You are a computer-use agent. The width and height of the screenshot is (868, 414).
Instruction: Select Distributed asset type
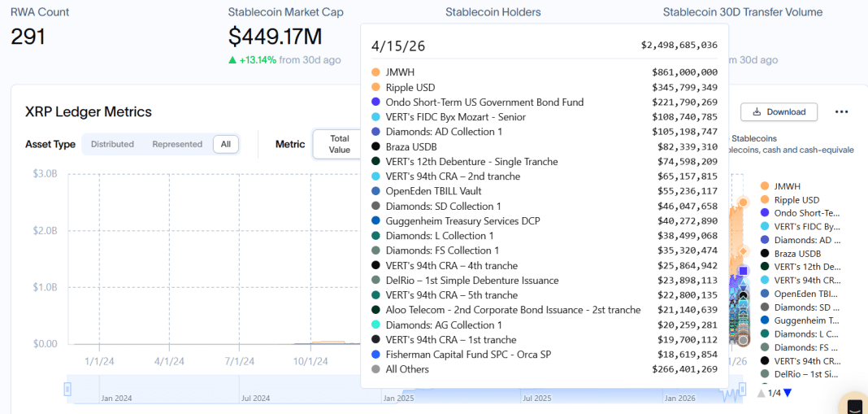click(112, 144)
